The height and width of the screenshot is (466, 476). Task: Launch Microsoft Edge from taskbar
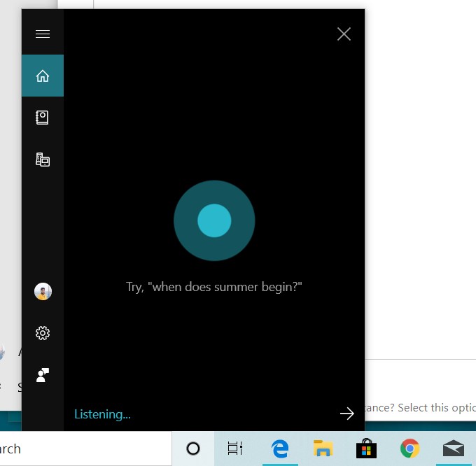coord(280,449)
